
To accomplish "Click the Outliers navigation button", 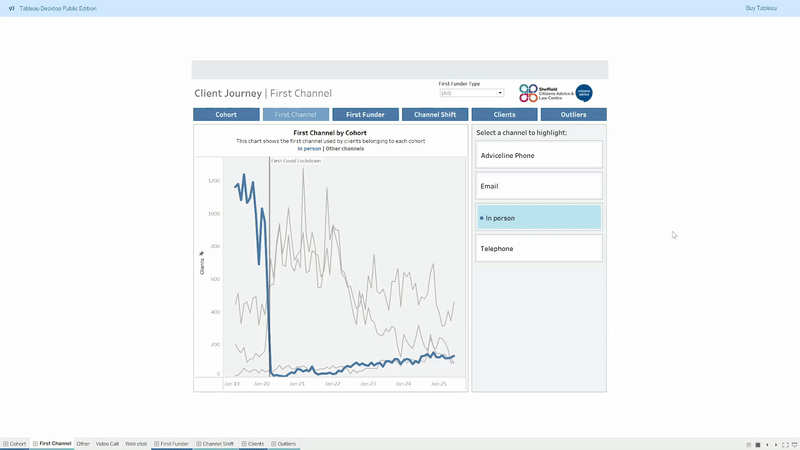I will [574, 115].
